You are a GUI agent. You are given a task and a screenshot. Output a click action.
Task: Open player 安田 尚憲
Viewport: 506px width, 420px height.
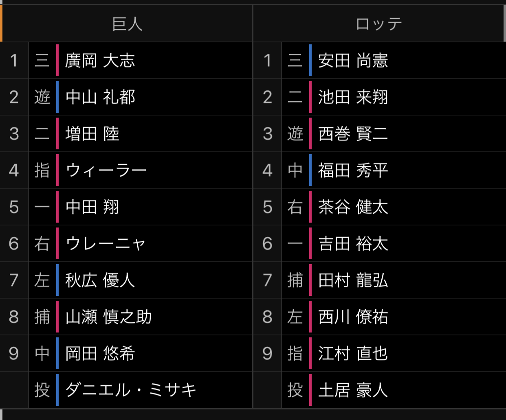coord(353,61)
